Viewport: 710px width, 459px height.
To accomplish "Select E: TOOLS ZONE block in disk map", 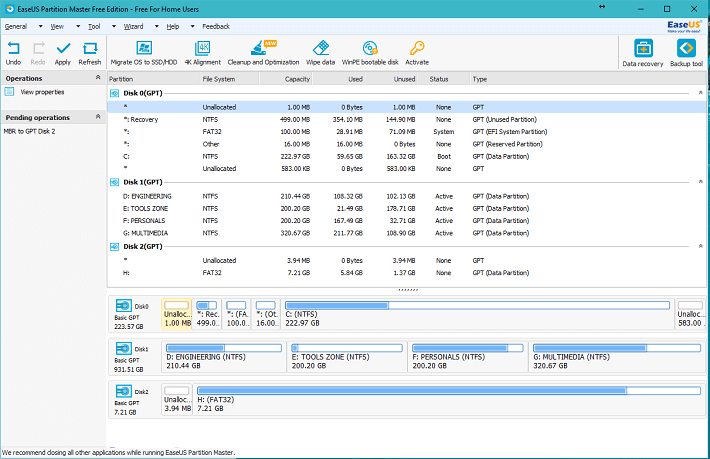I will [x=347, y=357].
